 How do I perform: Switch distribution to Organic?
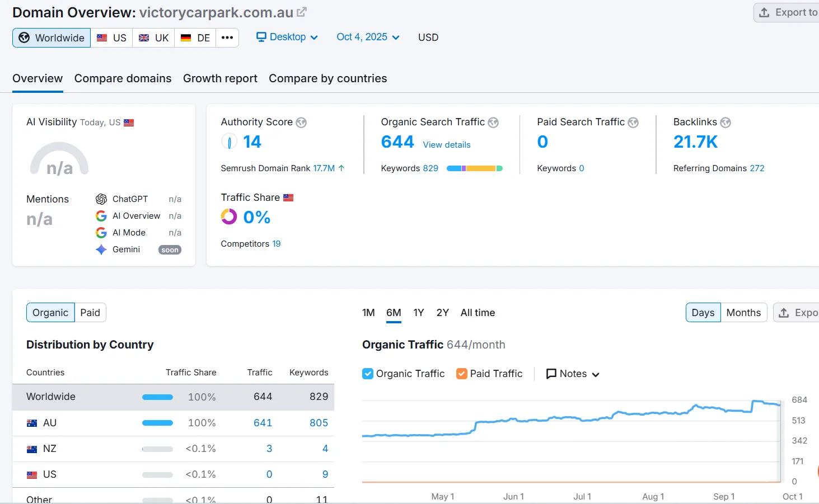coord(50,313)
